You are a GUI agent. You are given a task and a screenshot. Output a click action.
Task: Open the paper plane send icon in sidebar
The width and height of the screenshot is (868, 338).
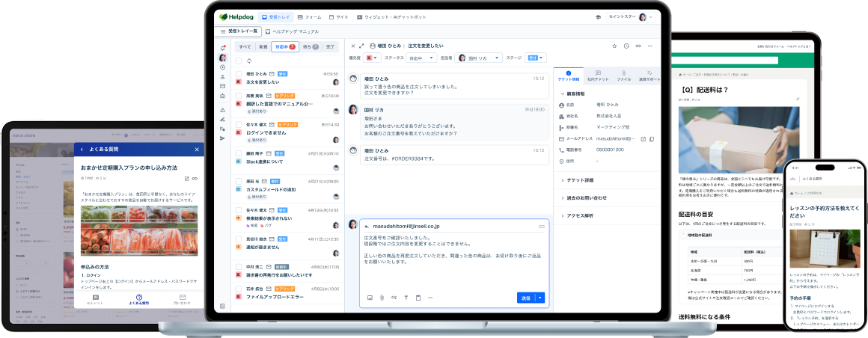click(x=223, y=138)
